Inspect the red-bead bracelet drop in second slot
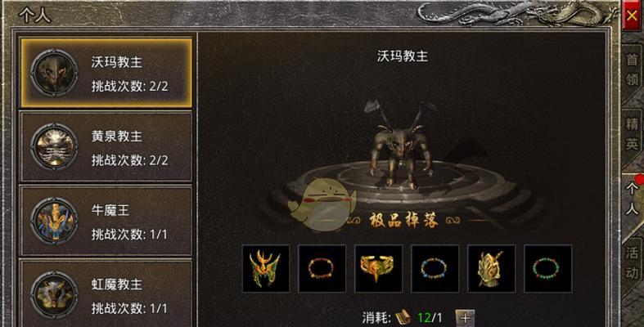 click(x=322, y=269)
